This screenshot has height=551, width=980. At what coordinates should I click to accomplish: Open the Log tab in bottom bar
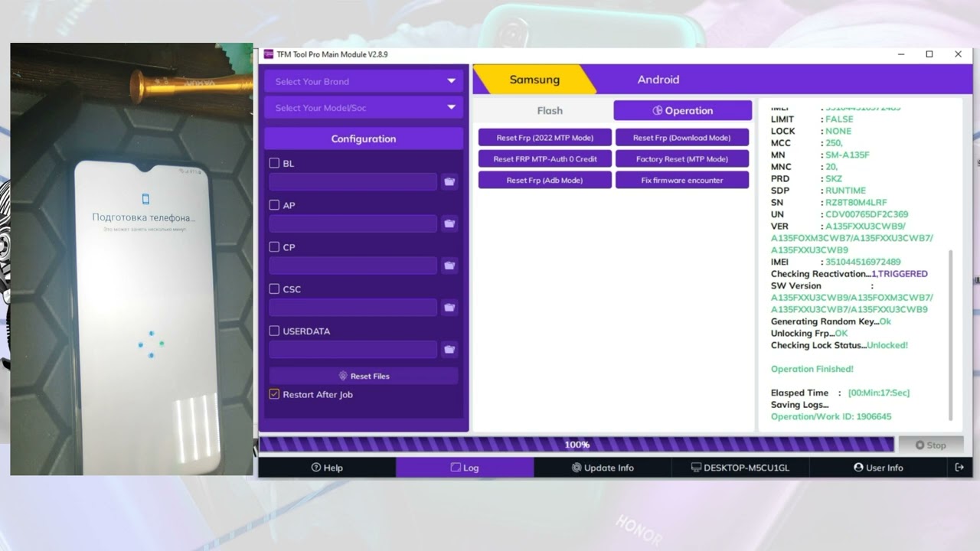pos(465,468)
